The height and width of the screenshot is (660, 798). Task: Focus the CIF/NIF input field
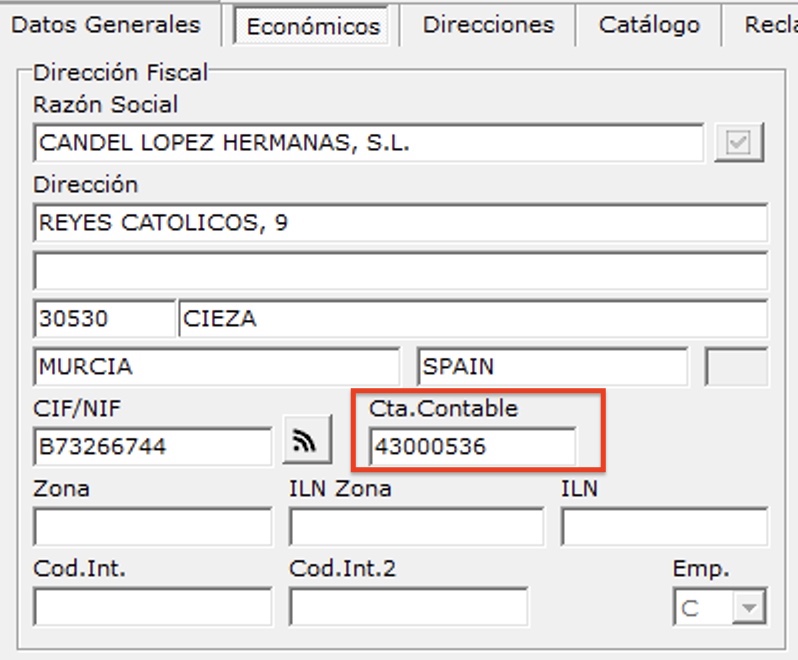point(152,447)
